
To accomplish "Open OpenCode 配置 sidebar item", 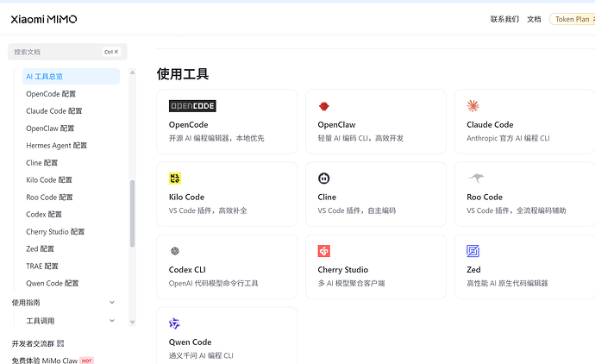I will (51, 94).
